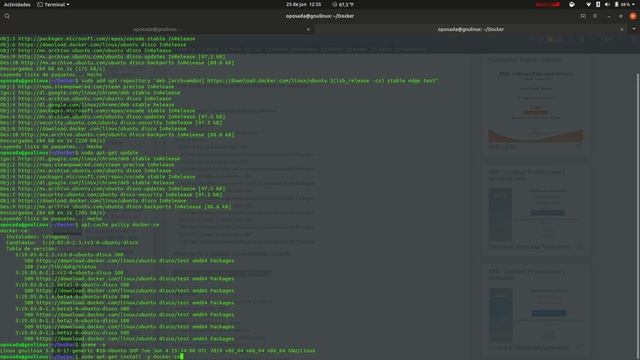Click the 'Instalados: (ninguno)' line
The height and width of the screenshot is (360, 640).
(x=38, y=237)
